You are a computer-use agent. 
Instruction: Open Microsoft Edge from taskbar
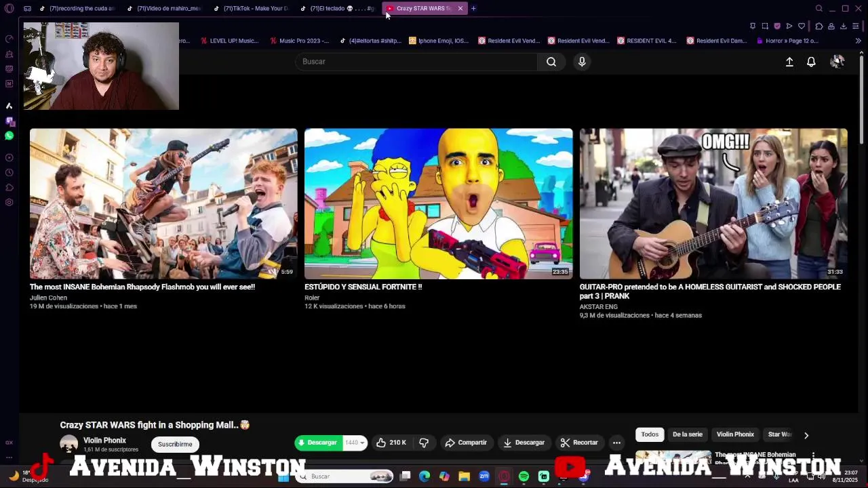coord(425,476)
